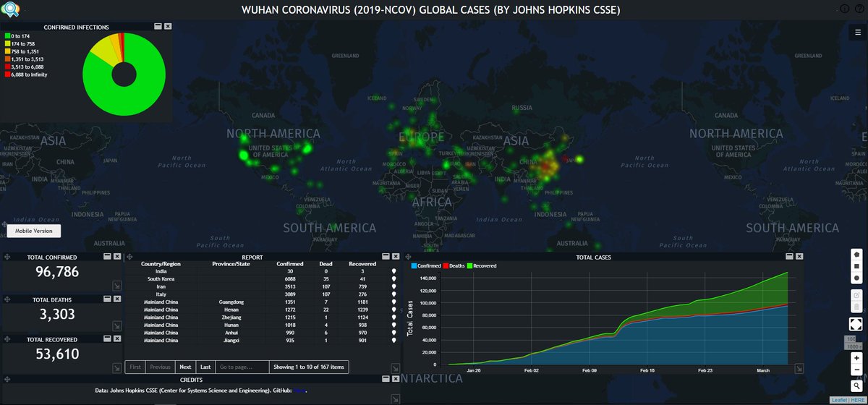Click the '174 to 758' yellow legend swatch

7,43
